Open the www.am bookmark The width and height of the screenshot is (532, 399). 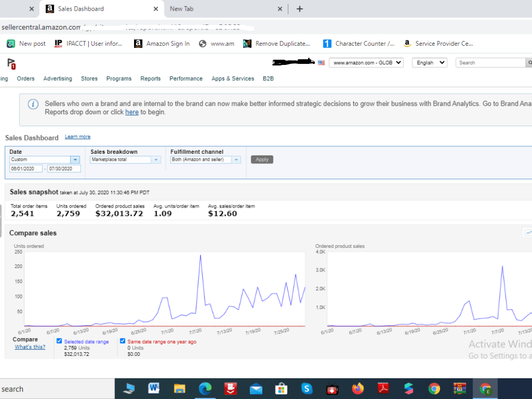point(217,44)
